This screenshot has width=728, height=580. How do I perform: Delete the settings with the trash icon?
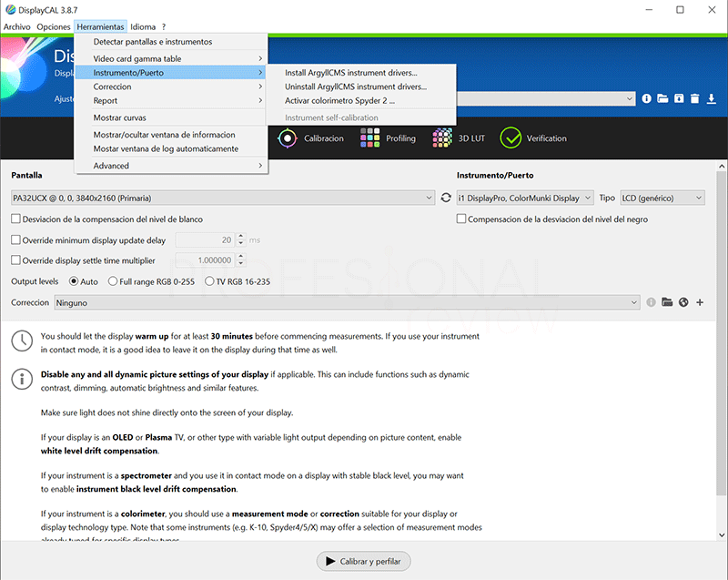click(x=694, y=98)
